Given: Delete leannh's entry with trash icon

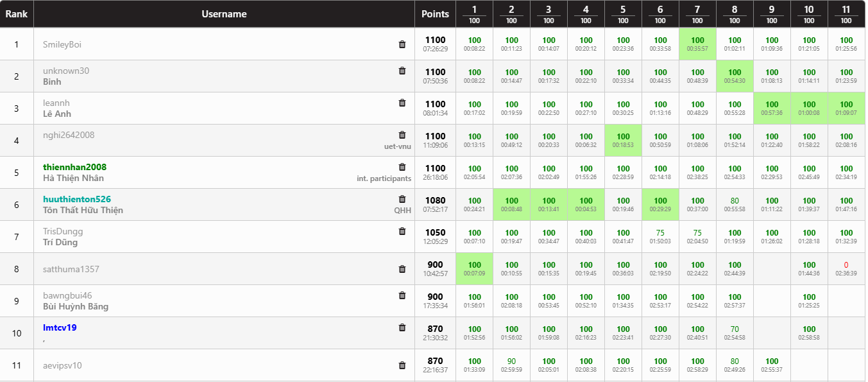Looking at the screenshot, I should point(402,103).
